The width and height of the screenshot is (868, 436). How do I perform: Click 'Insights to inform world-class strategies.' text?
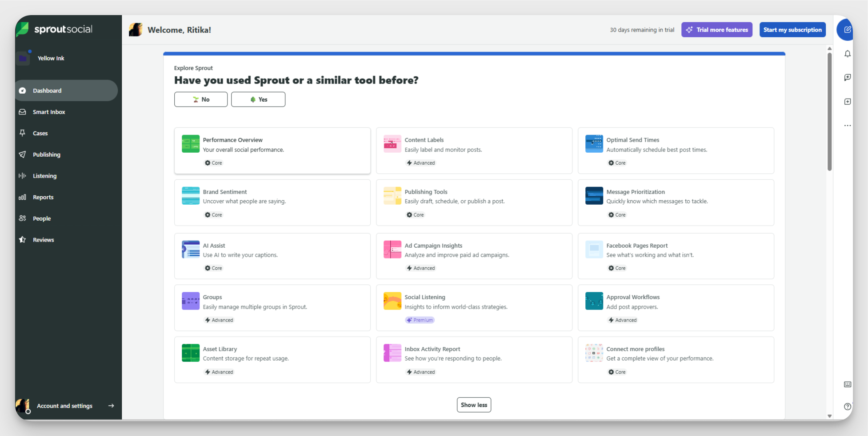pos(456,307)
